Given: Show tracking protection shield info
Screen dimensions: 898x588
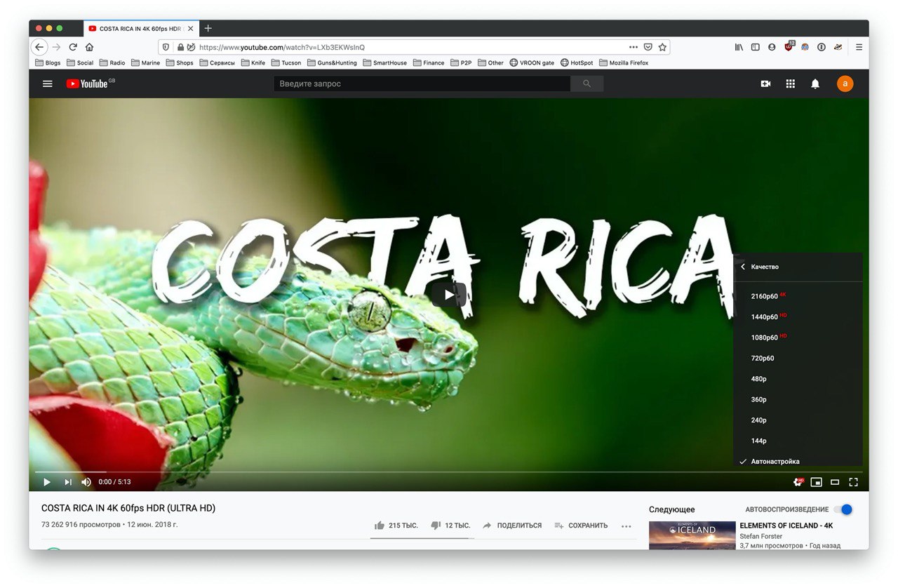Looking at the screenshot, I should point(166,47).
